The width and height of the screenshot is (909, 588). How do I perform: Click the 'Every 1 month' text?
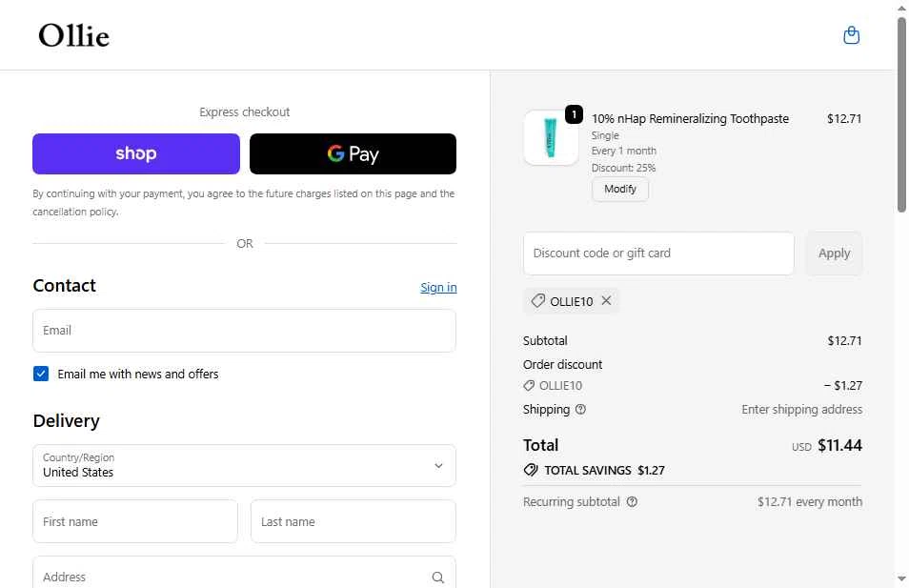[x=624, y=151]
